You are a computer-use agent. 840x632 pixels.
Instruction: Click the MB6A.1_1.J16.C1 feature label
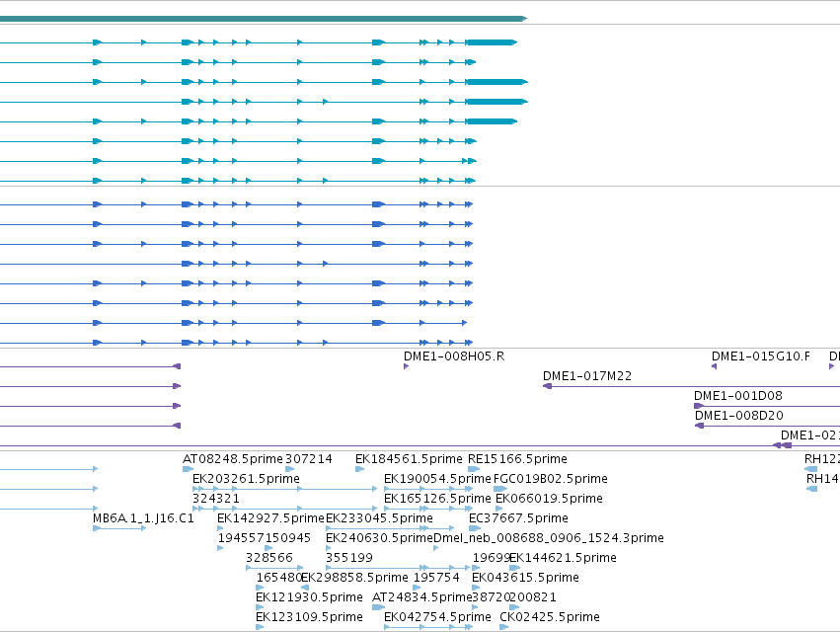143,518
